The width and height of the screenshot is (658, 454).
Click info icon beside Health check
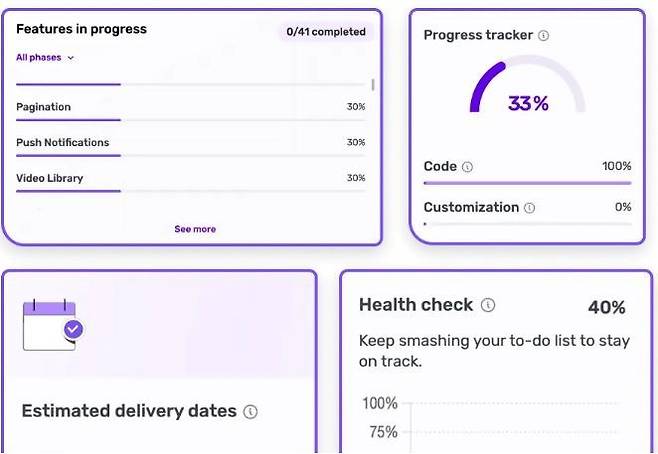point(488,305)
